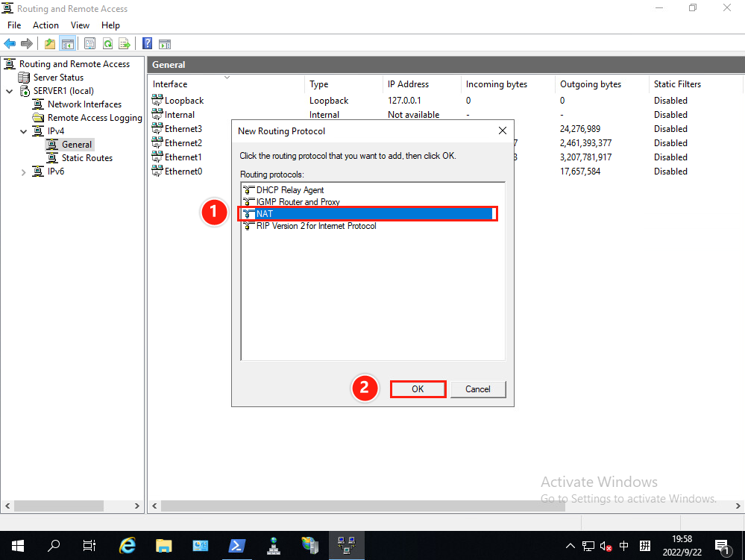Open the Help menu
This screenshot has width=745, height=560.
tap(110, 25)
